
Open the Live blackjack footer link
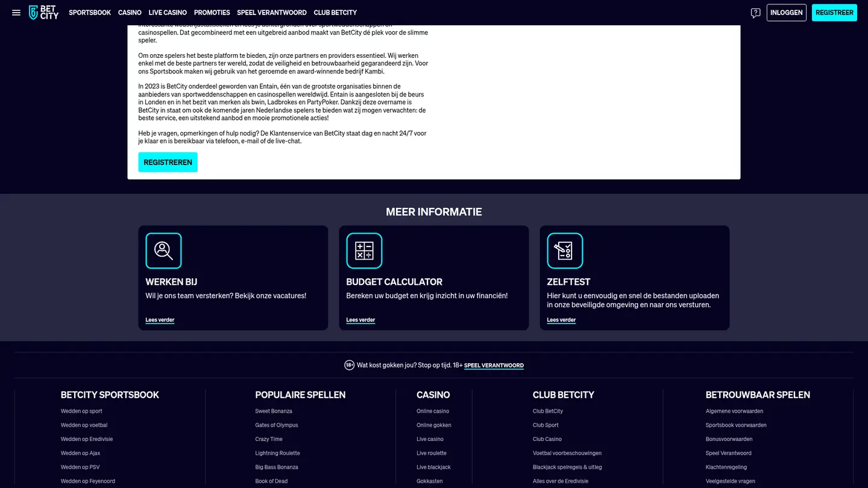(x=433, y=467)
